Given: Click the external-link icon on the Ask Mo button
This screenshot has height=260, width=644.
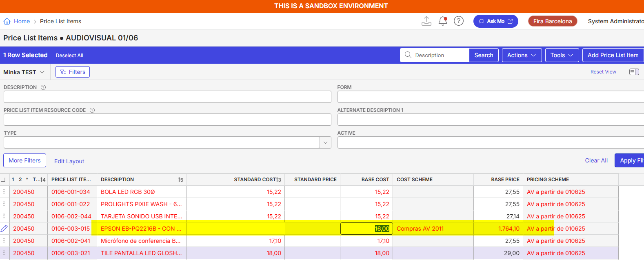Looking at the screenshot, I should 510,21.
